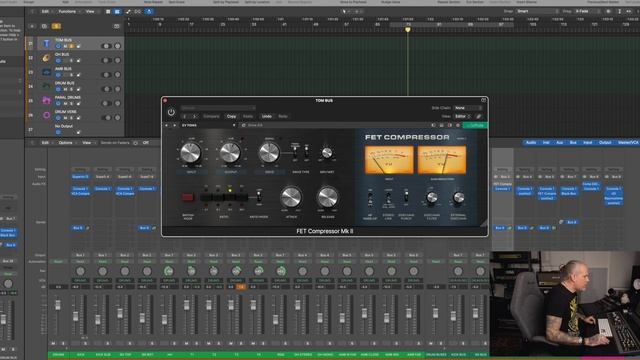
Task: Select the Bus mixer filter tab
Action: tap(573, 142)
